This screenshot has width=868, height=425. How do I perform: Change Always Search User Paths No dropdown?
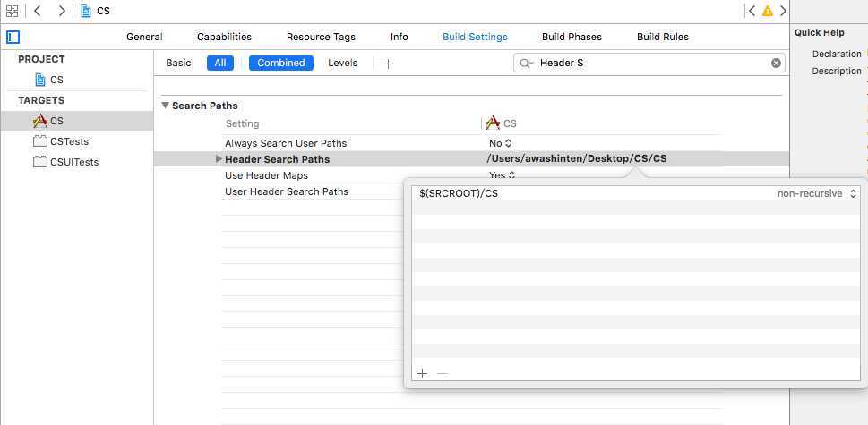500,143
